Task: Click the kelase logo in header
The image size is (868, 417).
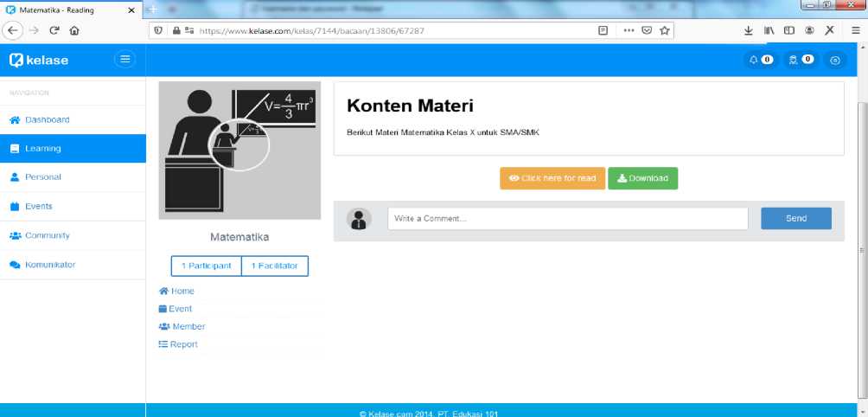Action: (39, 60)
